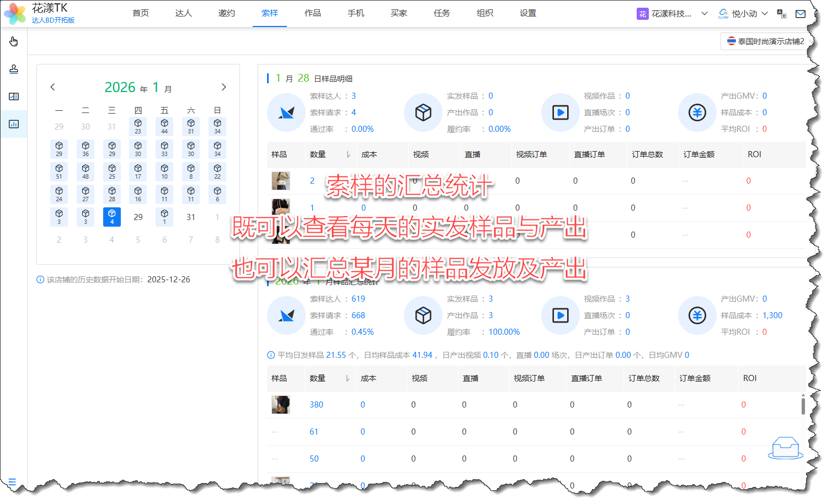
Task: Open the bar chart statistics sidebar icon
Action: tap(14, 124)
